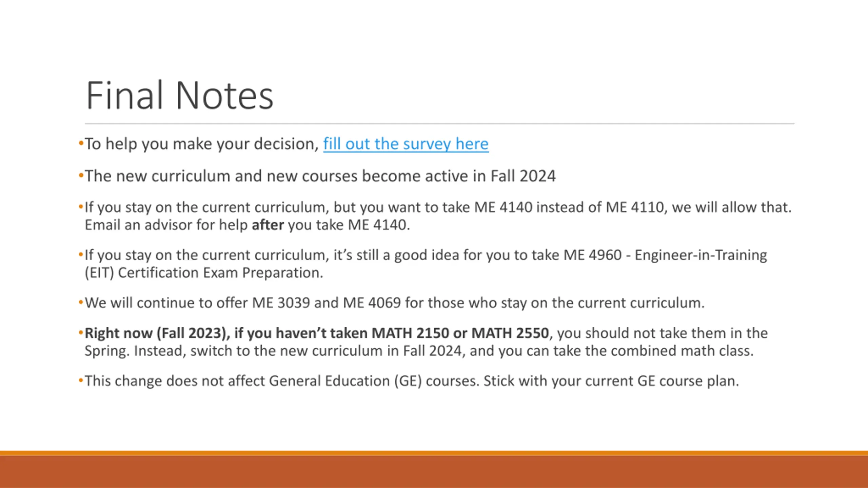Click the text 'MATH 2150 or MATH 2550'

(460, 333)
